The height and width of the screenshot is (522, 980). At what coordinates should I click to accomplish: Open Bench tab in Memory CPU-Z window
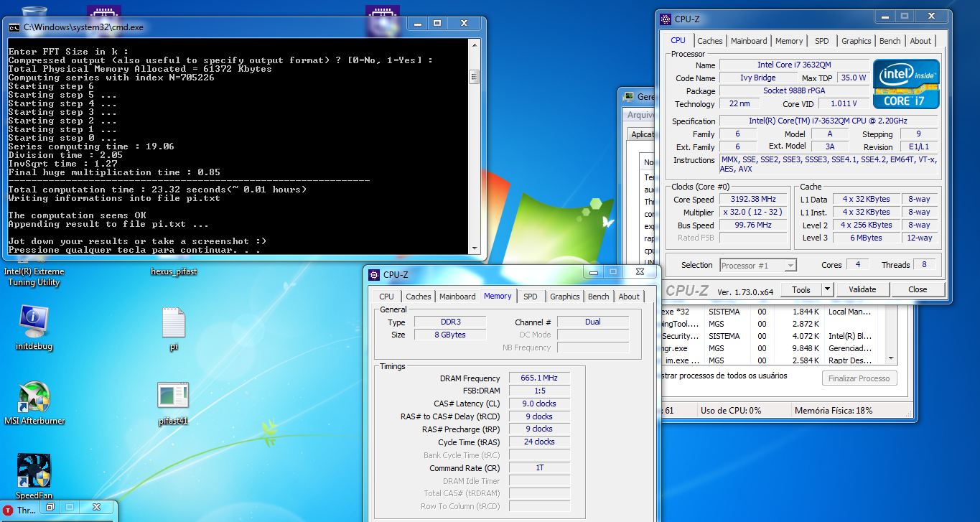tap(598, 297)
